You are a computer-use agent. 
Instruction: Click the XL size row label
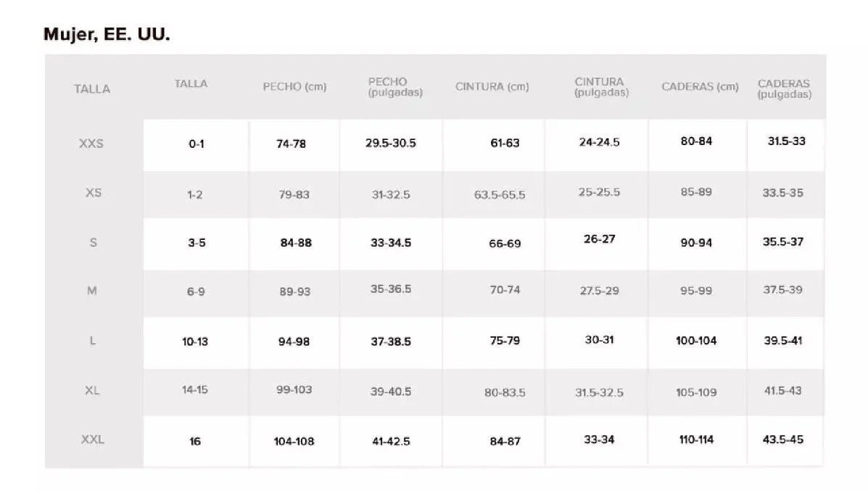click(x=92, y=390)
